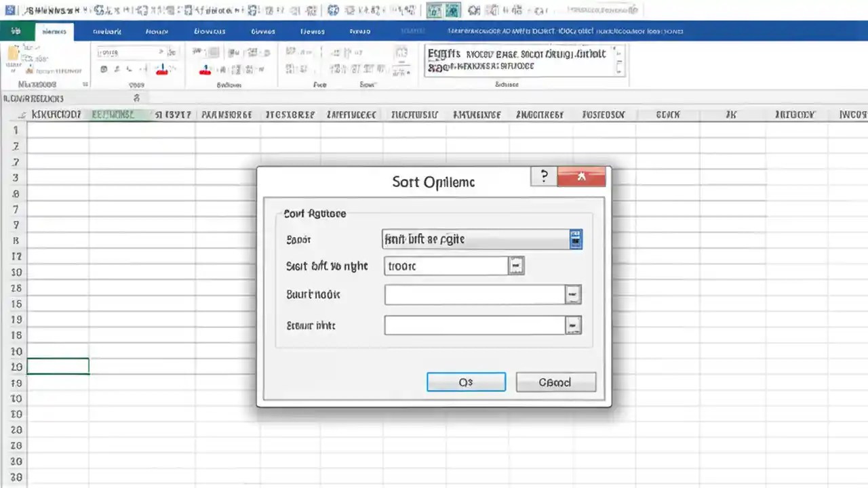Viewport: 868px width, 488px height.
Task: Click the range selector icon beside the Sort by field
Action: tap(575, 239)
